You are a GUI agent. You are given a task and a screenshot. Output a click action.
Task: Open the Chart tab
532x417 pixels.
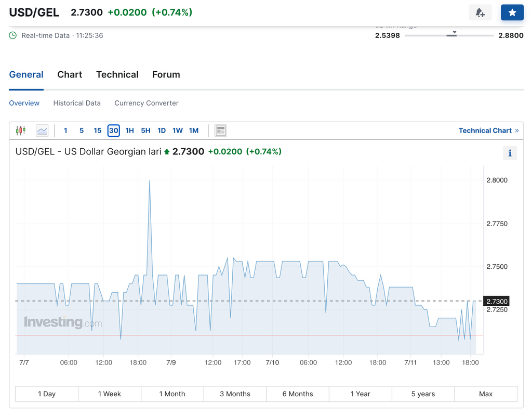[x=70, y=74]
